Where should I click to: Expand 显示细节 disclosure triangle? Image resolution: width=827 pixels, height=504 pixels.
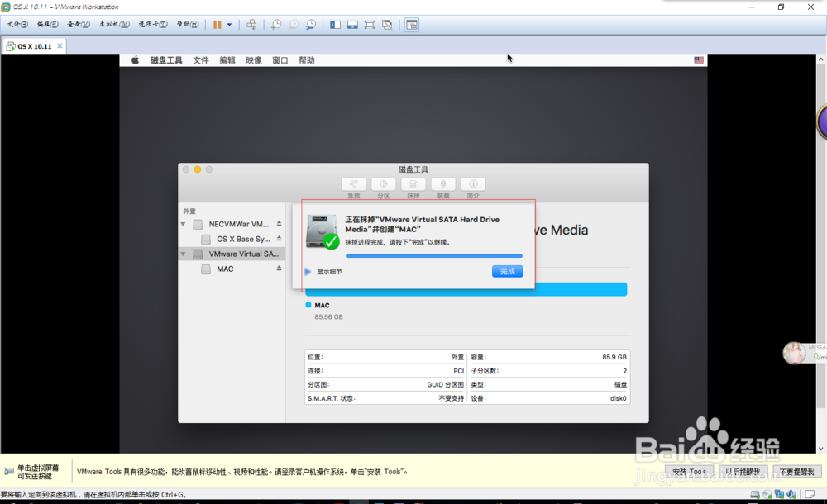308,272
